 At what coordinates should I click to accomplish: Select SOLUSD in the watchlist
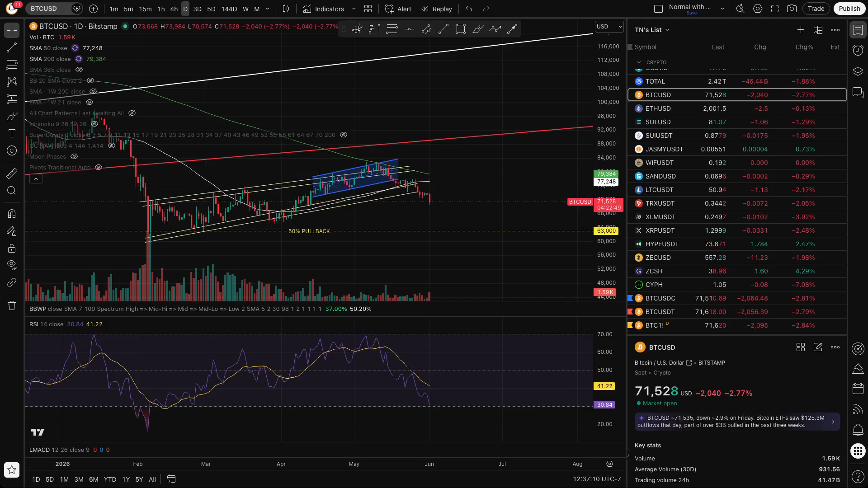click(x=737, y=122)
